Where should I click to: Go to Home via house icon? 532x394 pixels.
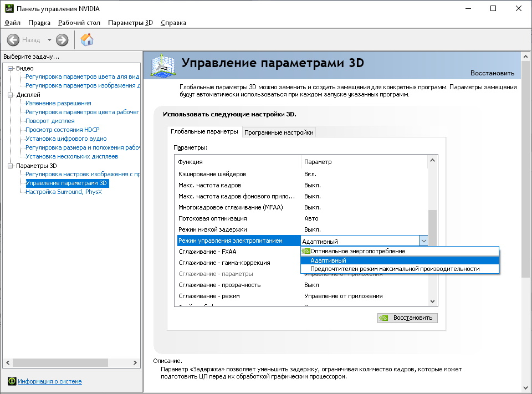(87, 40)
